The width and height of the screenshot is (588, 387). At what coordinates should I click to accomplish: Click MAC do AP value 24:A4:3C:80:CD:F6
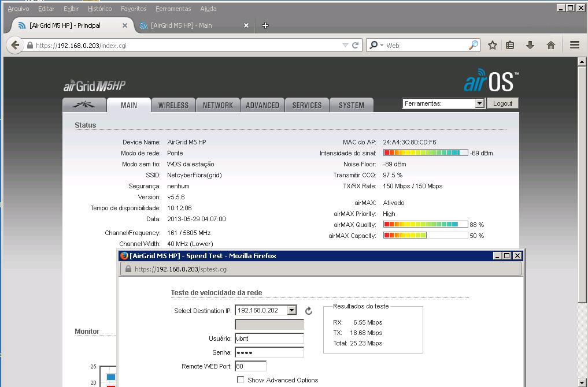(x=409, y=142)
